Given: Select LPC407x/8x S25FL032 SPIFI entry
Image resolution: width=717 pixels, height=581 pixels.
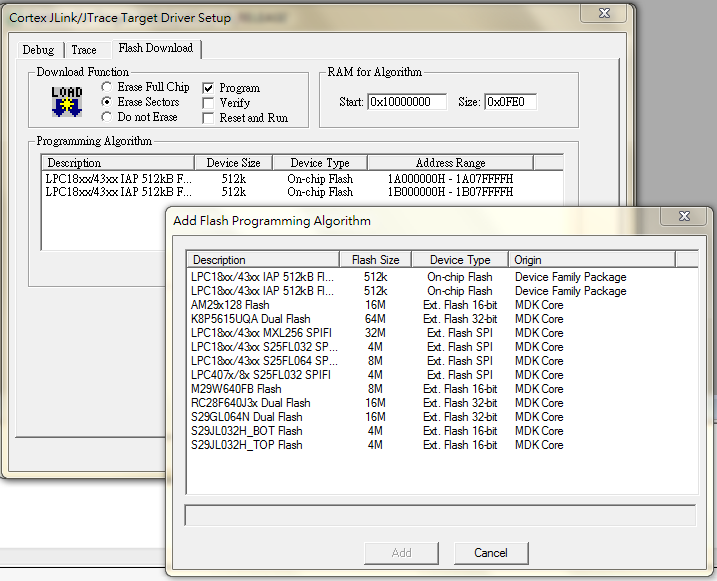Looking at the screenshot, I should click(x=442, y=375).
